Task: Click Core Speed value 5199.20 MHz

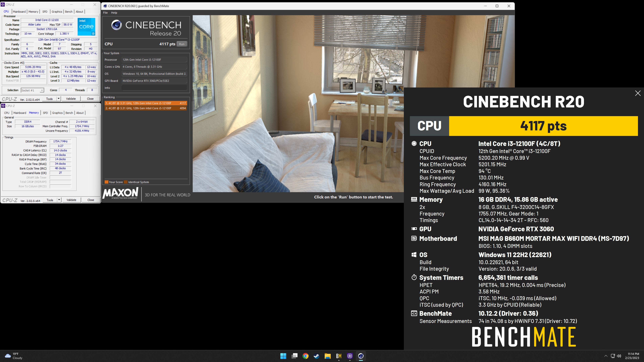Action: [33, 67]
